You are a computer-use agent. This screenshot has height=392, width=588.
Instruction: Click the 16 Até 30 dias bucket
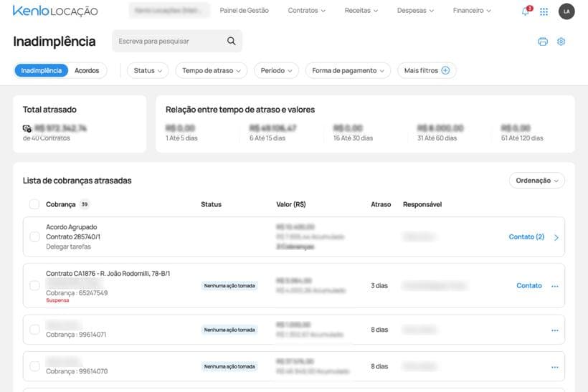pos(353,133)
